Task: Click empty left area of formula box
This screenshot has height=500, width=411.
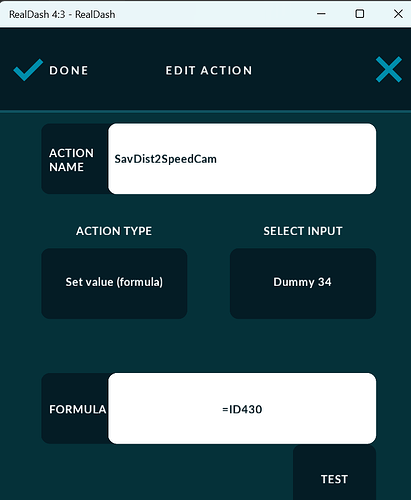Action: tap(165, 408)
